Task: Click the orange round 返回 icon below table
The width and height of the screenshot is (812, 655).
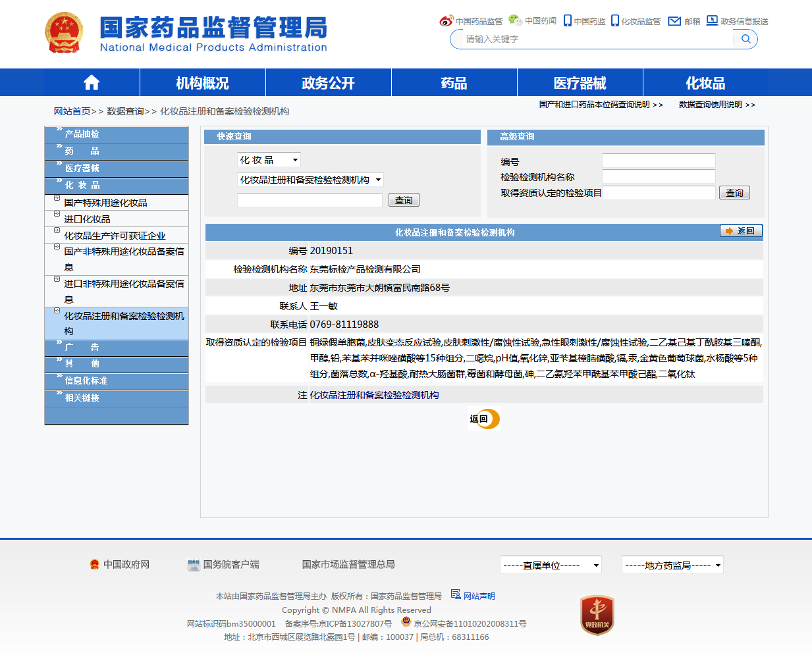Action: pos(485,419)
